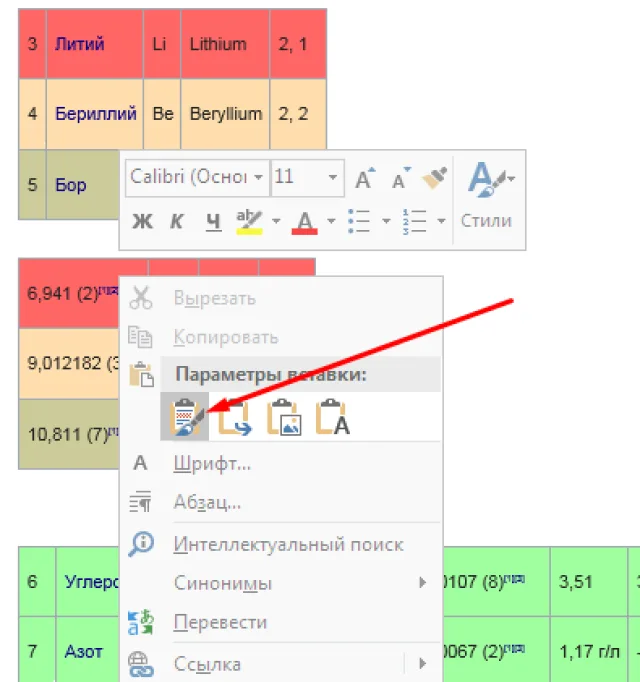Toggle the numbered list
The width and height of the screenshot is (640, 682).
(x=414, y=221)
